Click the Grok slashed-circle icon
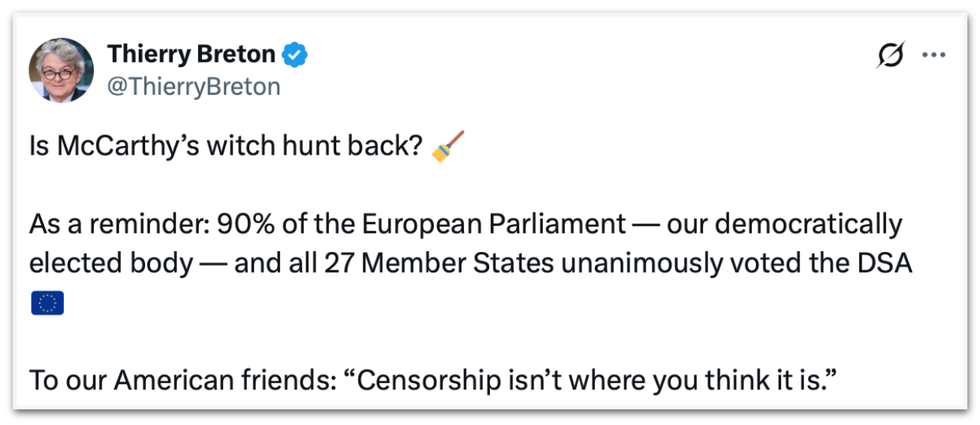 pos(890,56)
